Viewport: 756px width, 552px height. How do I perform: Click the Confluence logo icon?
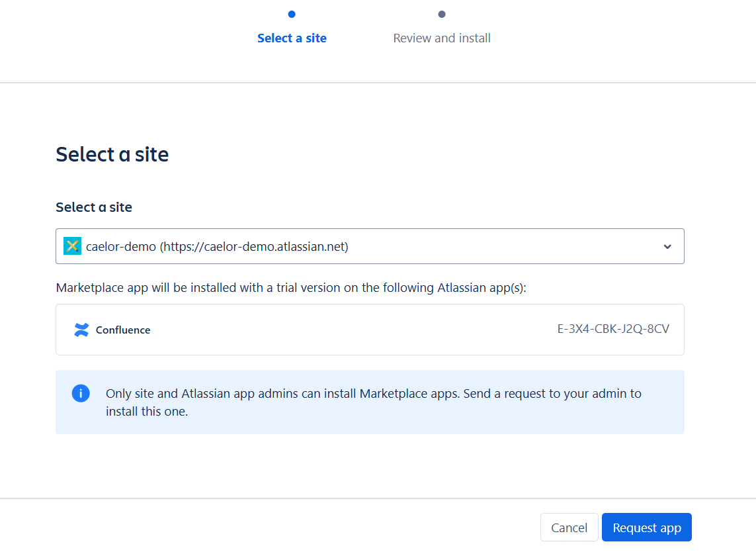81,330
